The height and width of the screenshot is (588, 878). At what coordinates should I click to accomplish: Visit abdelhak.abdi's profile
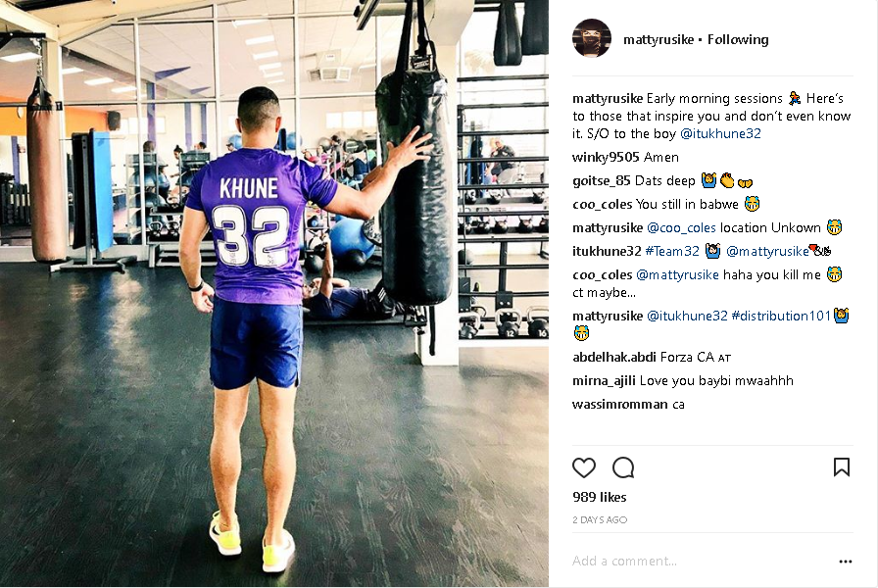pos(614,358)
